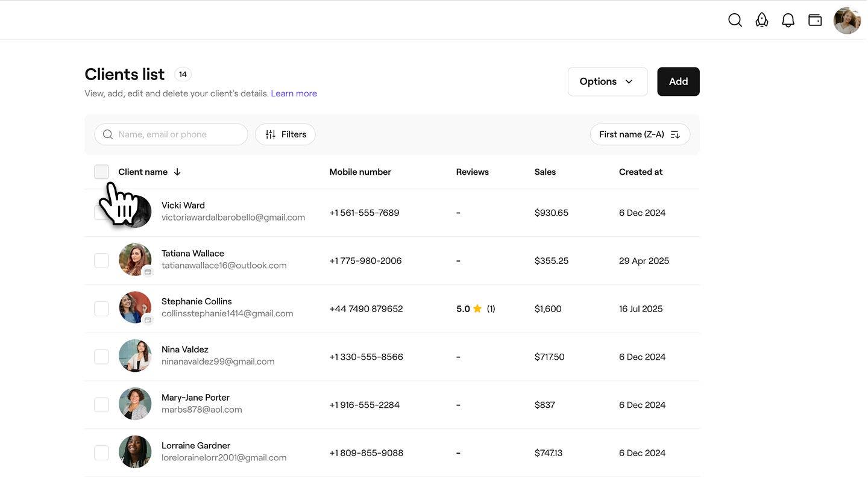Open notifications bell icon
Viewport: 868px width, 482px height.
click(788, 20)
